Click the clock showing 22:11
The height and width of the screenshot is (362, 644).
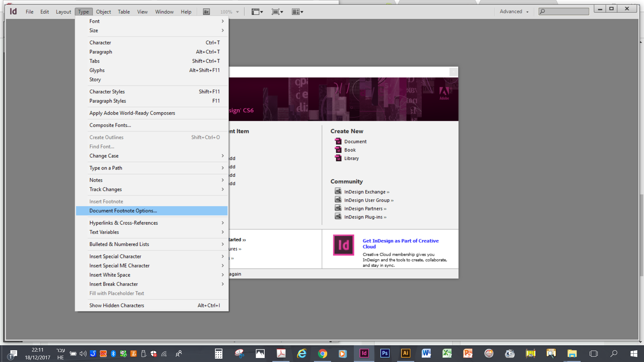38,350
